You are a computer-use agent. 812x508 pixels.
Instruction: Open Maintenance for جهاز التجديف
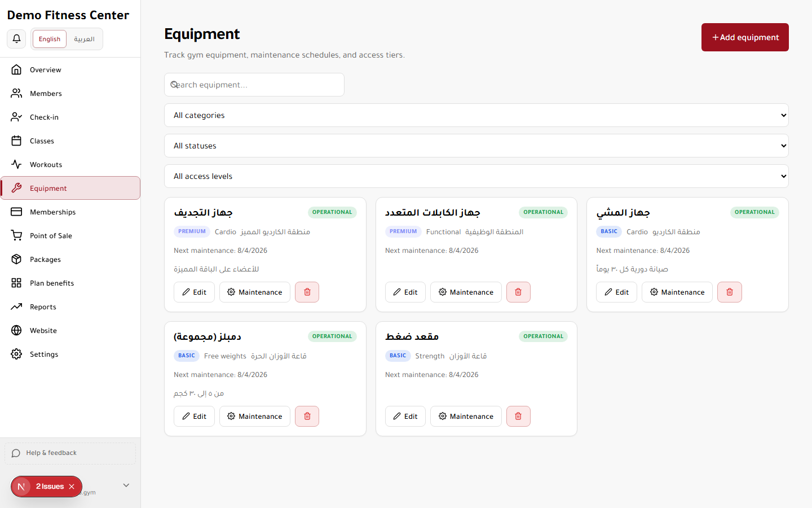[x=255, y=292]
